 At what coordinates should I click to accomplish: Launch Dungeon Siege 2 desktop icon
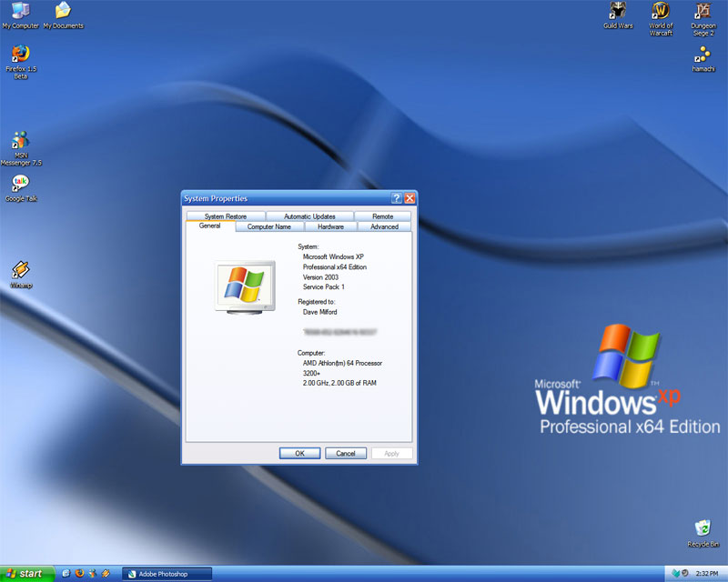703,11
